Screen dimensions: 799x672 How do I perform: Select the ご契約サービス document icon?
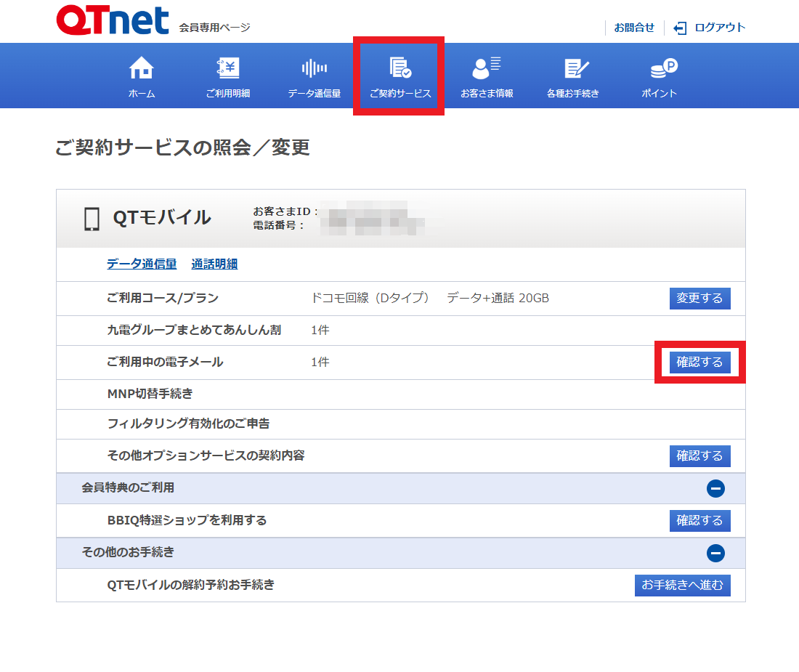(x=400, y=68)
